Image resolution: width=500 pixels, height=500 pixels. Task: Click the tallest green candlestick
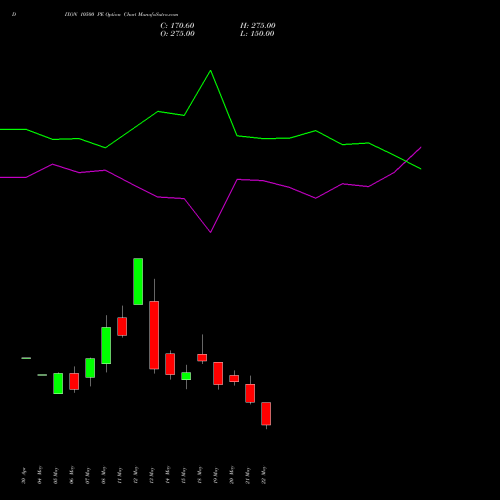[x=138, y=281]
